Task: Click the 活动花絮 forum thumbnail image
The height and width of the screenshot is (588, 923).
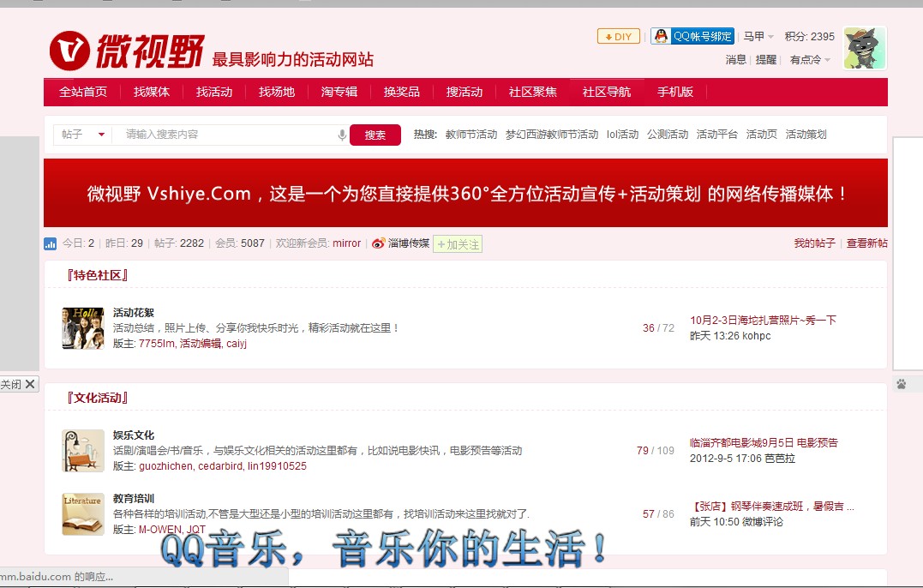Action: (x=82, y=328)
